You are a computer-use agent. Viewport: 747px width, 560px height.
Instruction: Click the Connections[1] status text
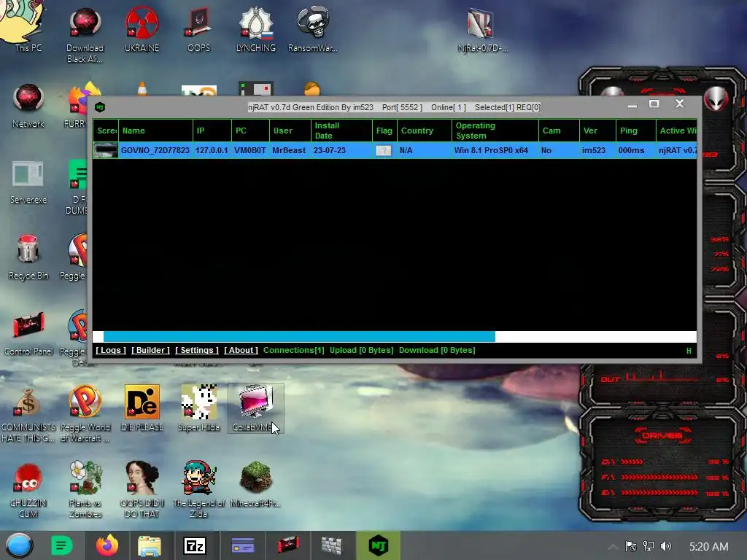pyautogui.click(x=293, y=350)
